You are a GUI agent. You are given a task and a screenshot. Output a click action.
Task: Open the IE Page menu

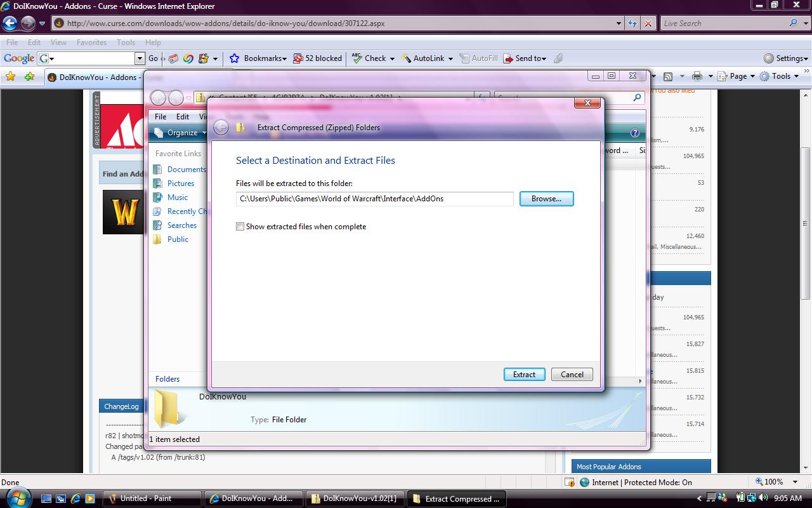click(x=736, y=76)
